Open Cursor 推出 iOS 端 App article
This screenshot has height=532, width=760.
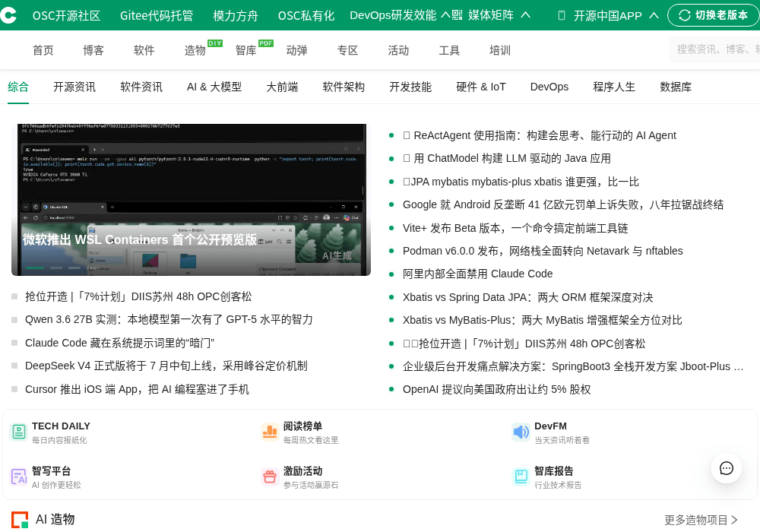click(137, 390)
